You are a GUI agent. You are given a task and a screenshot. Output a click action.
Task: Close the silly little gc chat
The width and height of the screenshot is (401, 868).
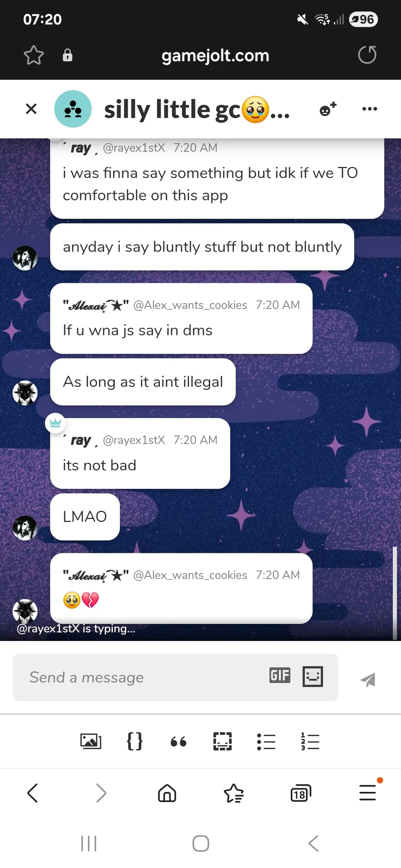tap(31, 109)
